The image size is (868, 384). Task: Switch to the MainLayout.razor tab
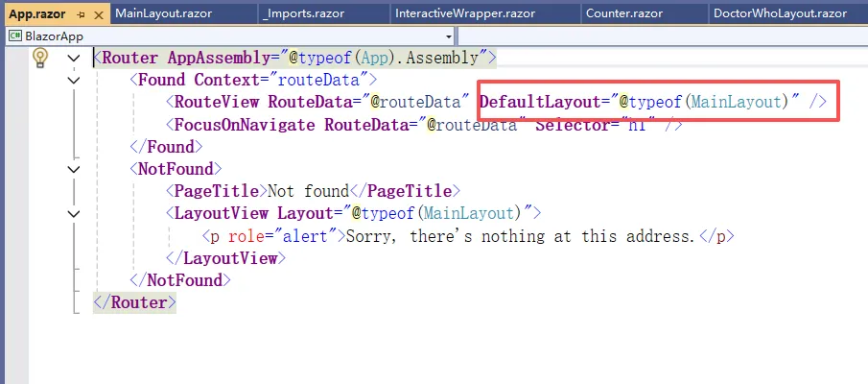click(163, 13)
